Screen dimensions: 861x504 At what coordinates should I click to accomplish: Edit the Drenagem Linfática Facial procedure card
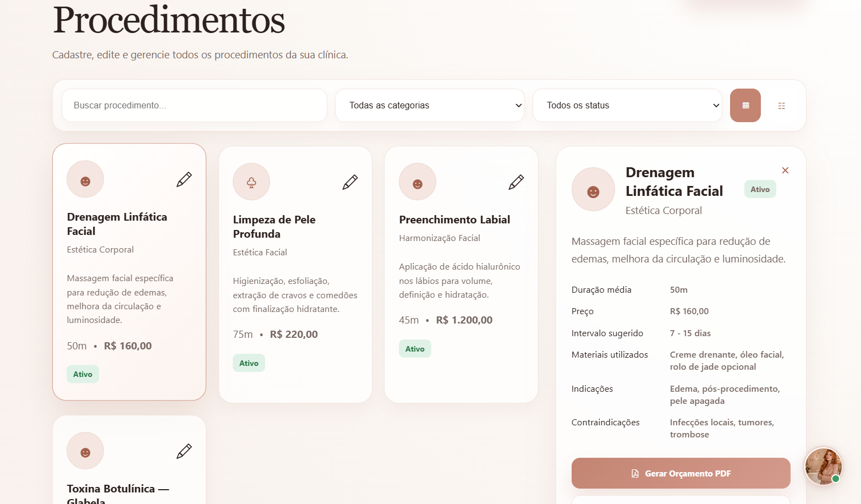click(184, 179)
